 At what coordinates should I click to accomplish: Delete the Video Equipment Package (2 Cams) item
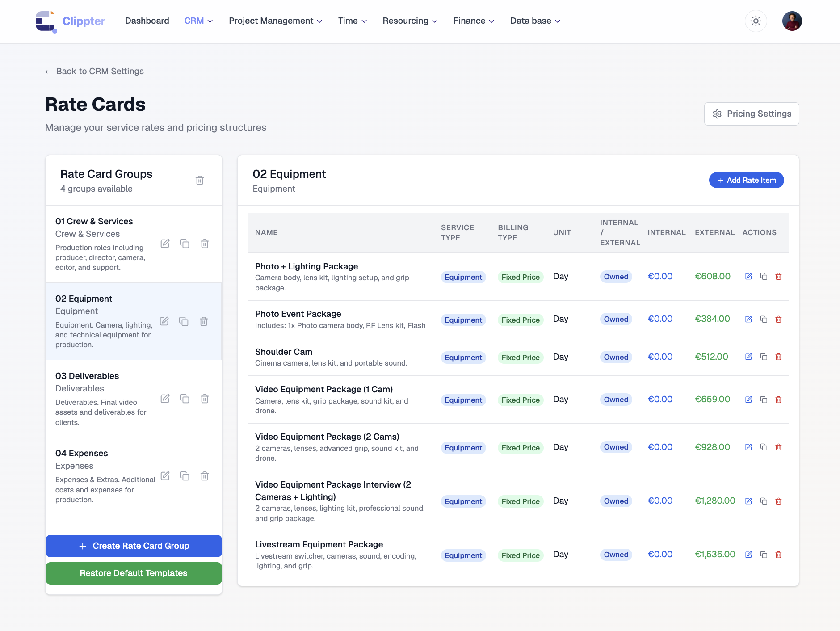(778, 447)
